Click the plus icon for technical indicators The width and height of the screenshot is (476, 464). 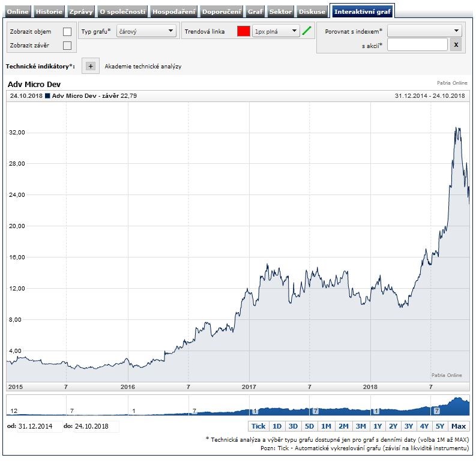click(x=91, y=66)
